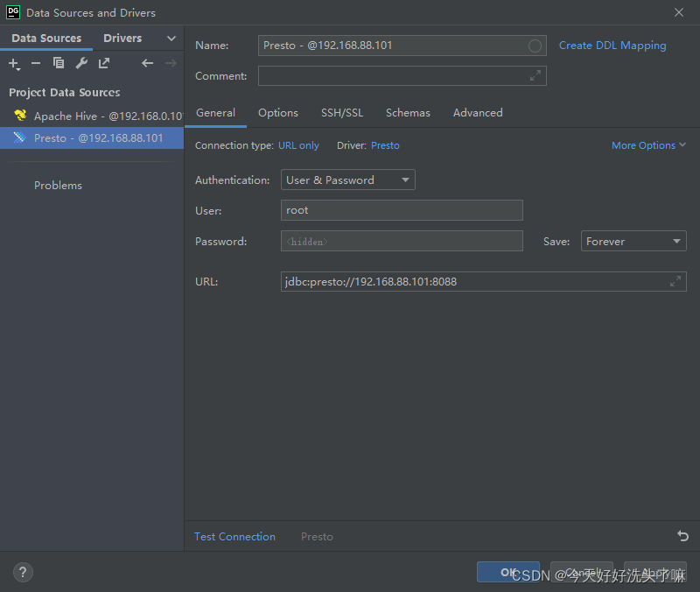Duplicate the selected data source
Viewport: 700px width, 592px height.
[59, 63]
